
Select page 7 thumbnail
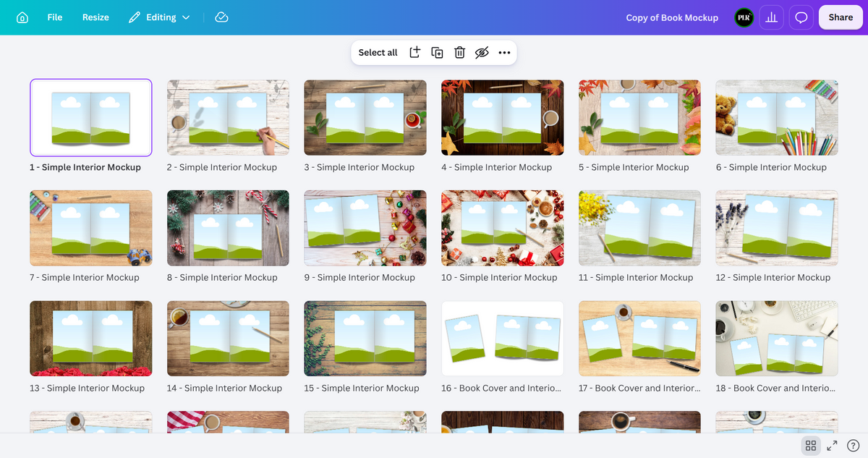pyautogui.click(x=91, y=228)
